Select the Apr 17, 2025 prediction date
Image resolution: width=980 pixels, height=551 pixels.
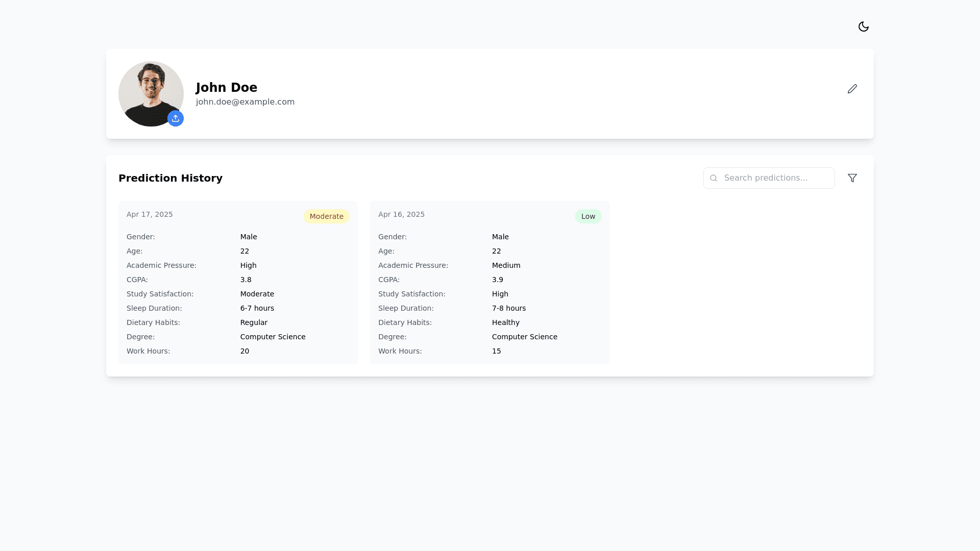(150, 214)
